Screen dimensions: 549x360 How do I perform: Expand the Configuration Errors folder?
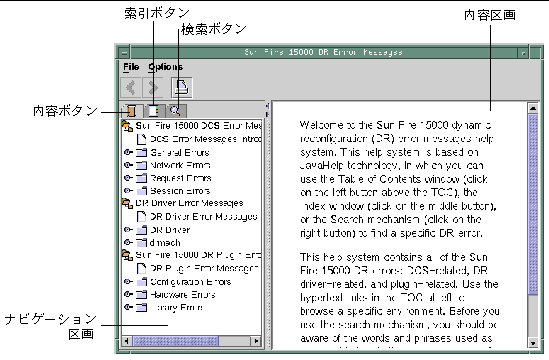tap(128, 282)
